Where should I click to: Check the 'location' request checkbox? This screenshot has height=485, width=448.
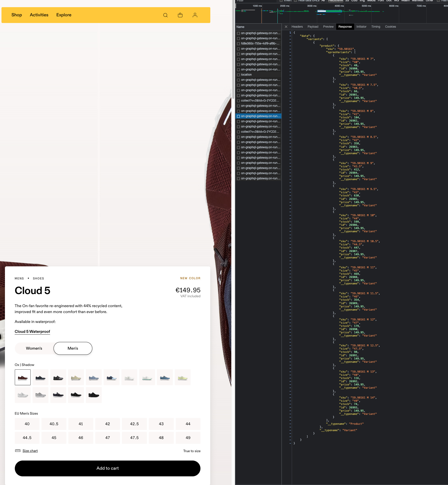tap(238, 75)
